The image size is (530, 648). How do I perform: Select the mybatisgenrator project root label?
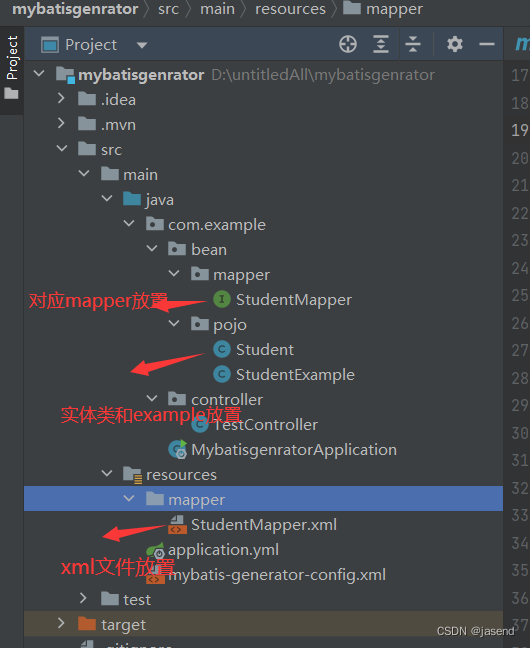point(141,75)
